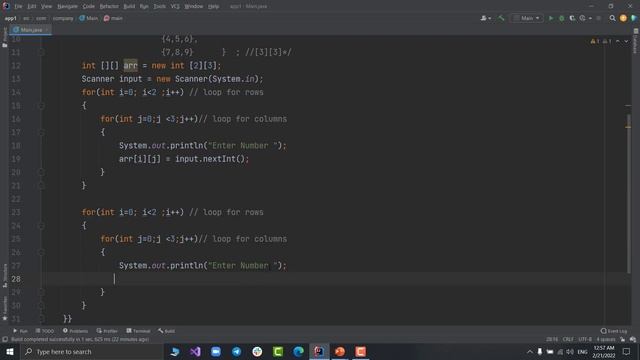This screenshot has width=640, height=360.
Task: Open the Structure tool window on left edge
Action: coord(4,276)
